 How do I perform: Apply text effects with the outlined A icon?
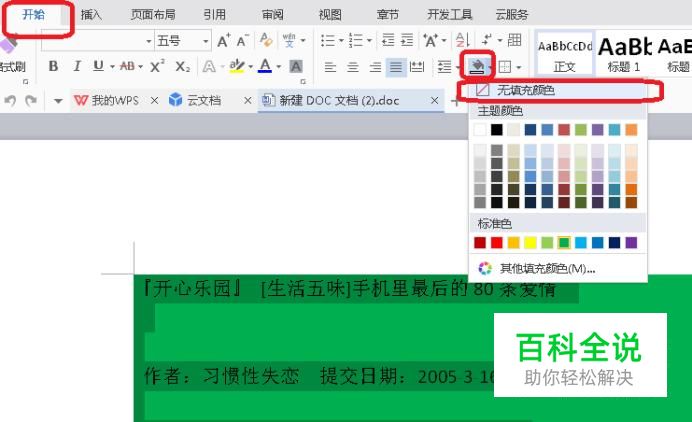tap(209, 67)
